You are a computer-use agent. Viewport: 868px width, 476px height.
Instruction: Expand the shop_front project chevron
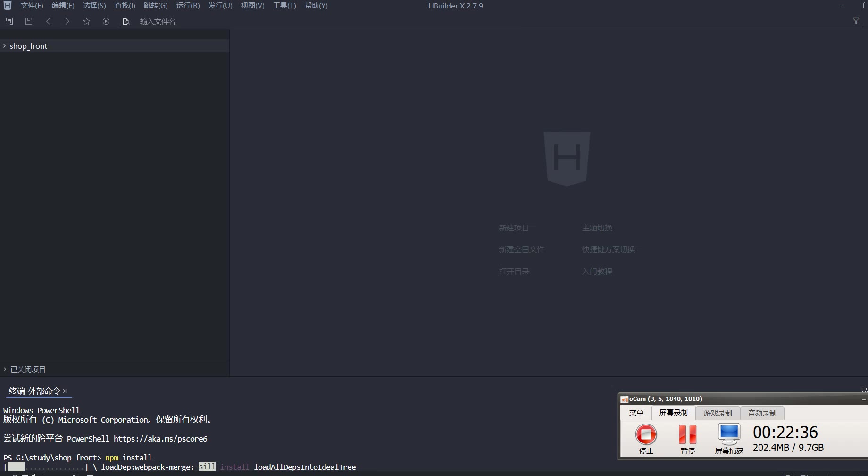pos(5,46)
